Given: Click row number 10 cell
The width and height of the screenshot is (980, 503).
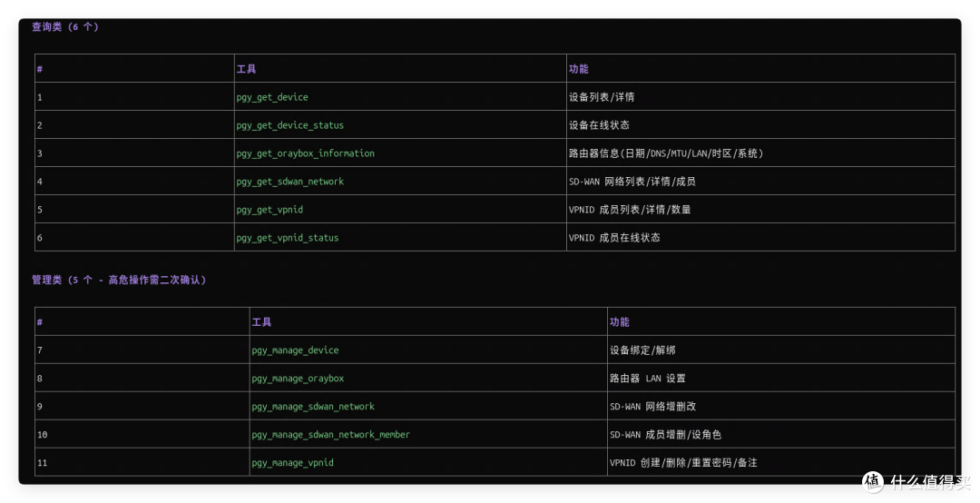Looking at the screenshot, I should click(142, 435).
